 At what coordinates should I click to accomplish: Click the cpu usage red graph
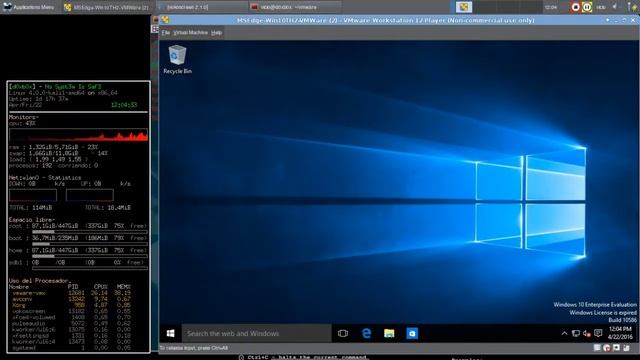tap(78, 135)
